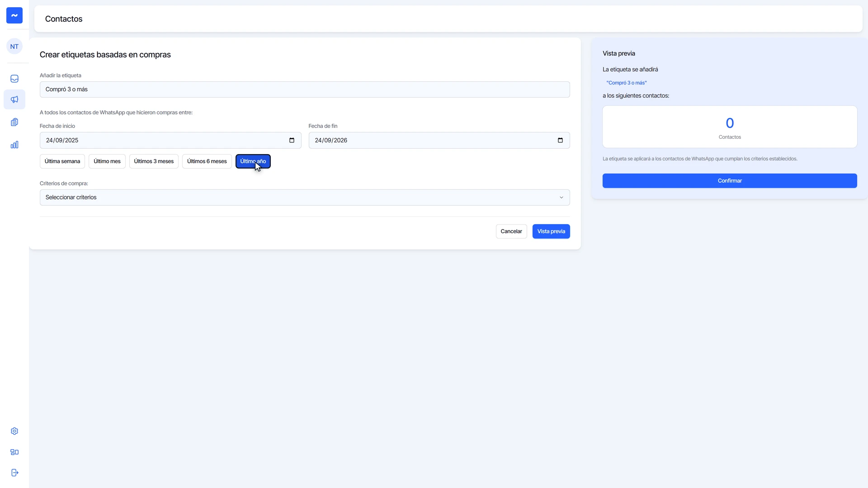Open the inbox icon in sidebar
Screen dimensions: 868x488
click(14, 79)
